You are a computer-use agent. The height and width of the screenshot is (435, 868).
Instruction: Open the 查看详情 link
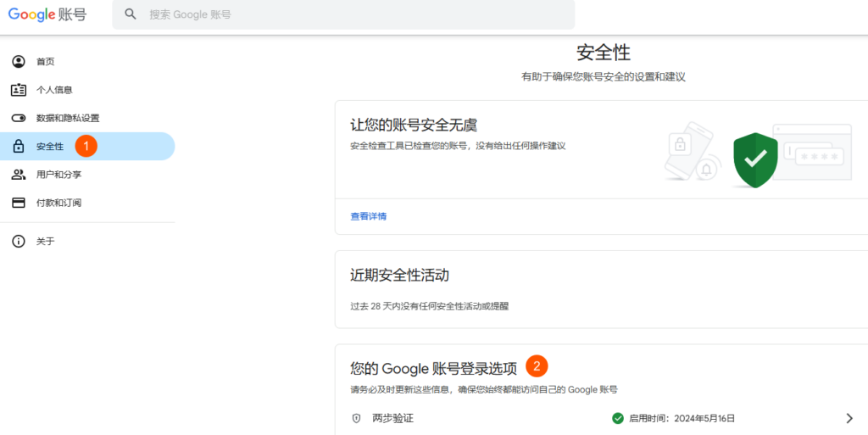click(x=369, y=216)
